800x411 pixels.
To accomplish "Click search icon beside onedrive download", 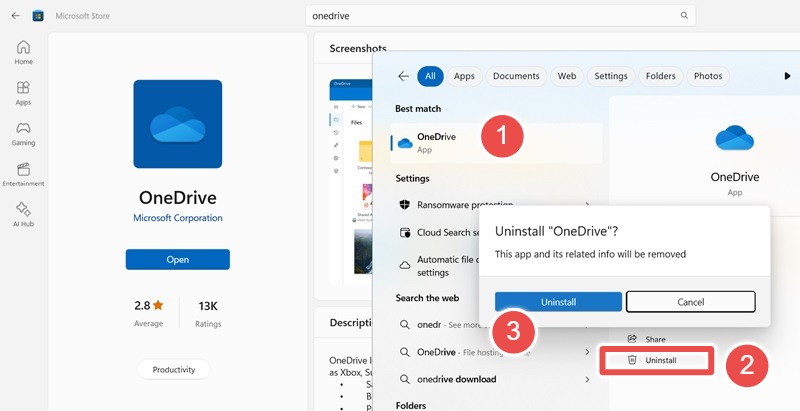I will coord(405,379).
